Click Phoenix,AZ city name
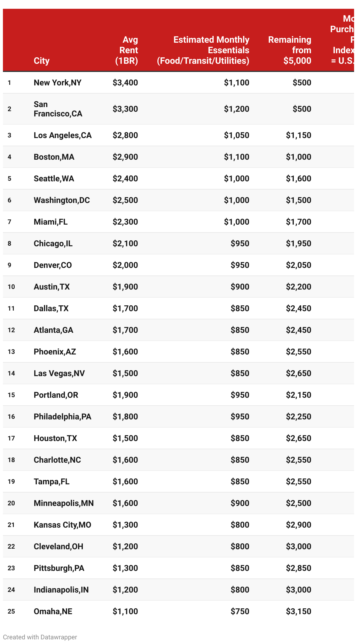The width and height of the screenshot is (357, 644). click(55, 352)
